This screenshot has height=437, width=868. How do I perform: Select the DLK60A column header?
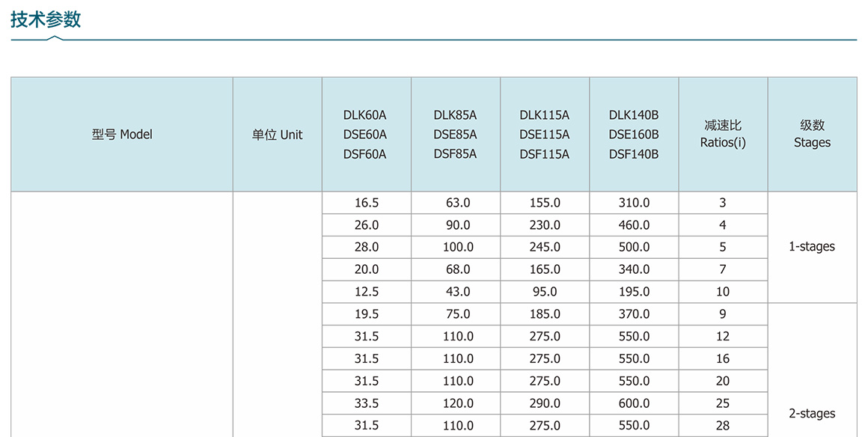[x=365, y=115]
